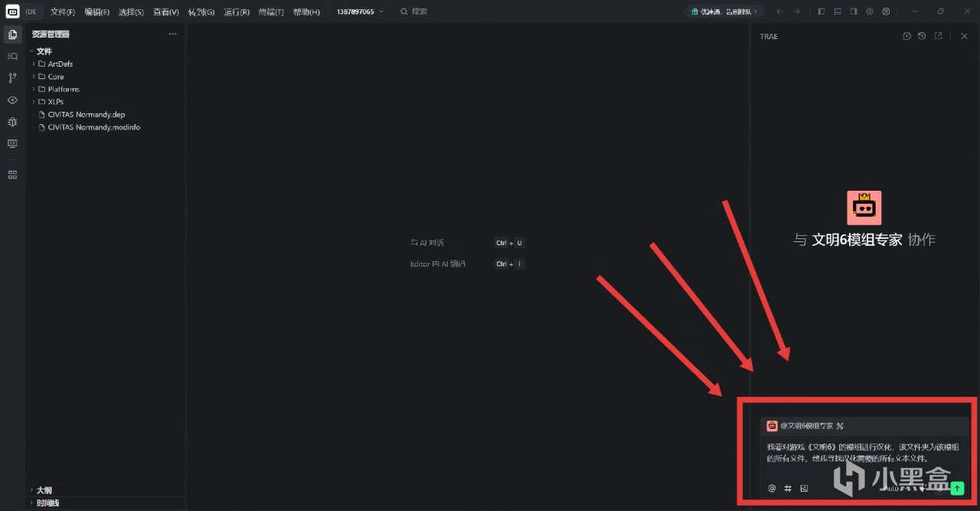This screenshot has height=511, width=980.
Task: Click the agent tools icon beside 文明6模组专家
Action: (840, 426)
